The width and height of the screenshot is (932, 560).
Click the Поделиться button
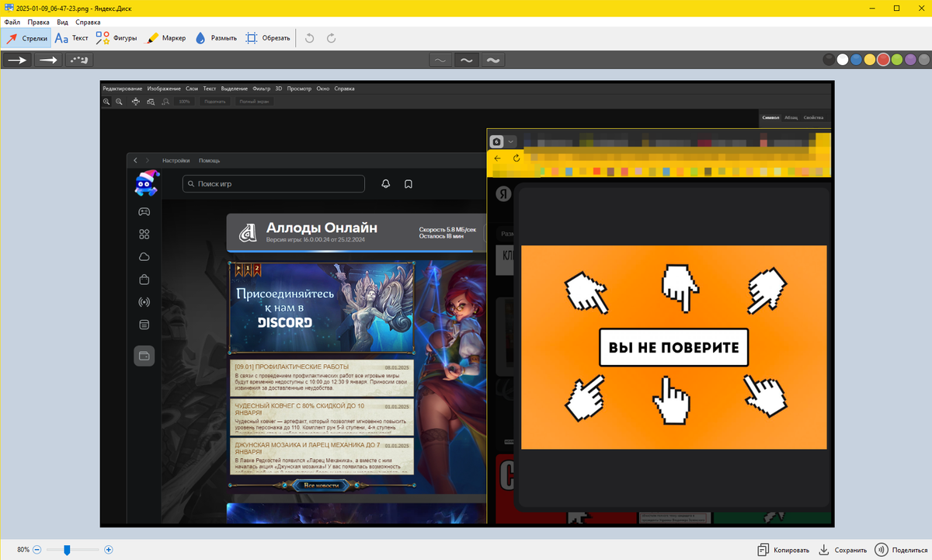point(902,550)
